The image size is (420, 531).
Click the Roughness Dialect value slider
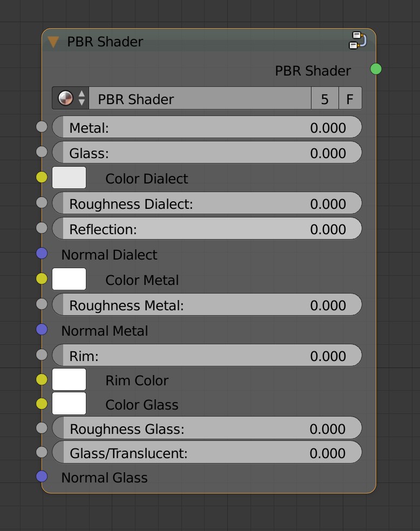(x=207, y=203)
